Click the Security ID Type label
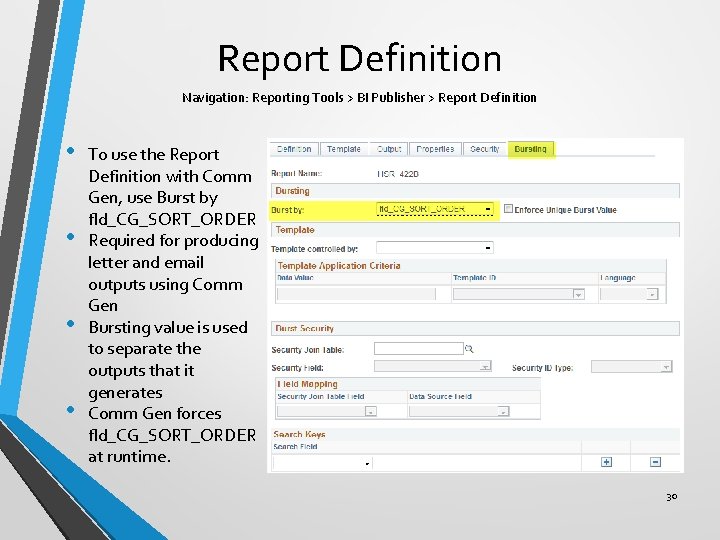This screenshot has height=540, width=720. [542, 368]
